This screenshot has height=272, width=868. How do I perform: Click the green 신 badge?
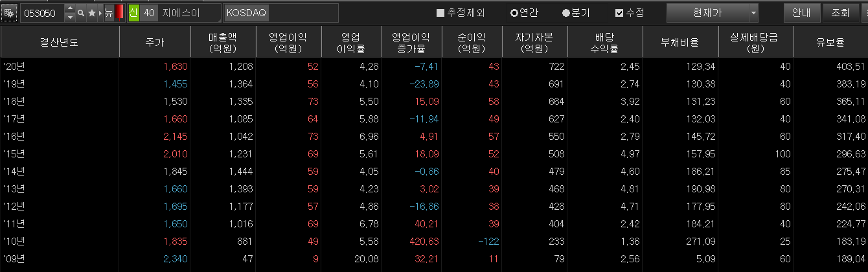(133, 13)
